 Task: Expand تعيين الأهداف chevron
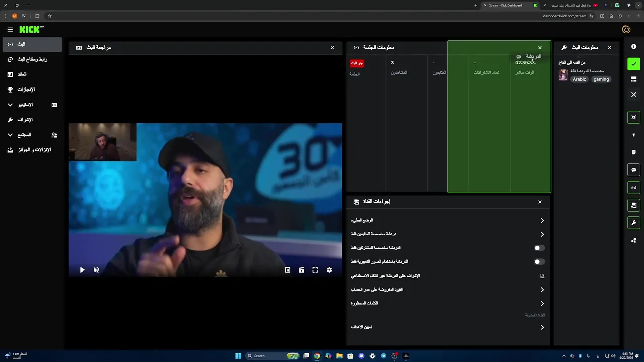[x=542, y=327]
